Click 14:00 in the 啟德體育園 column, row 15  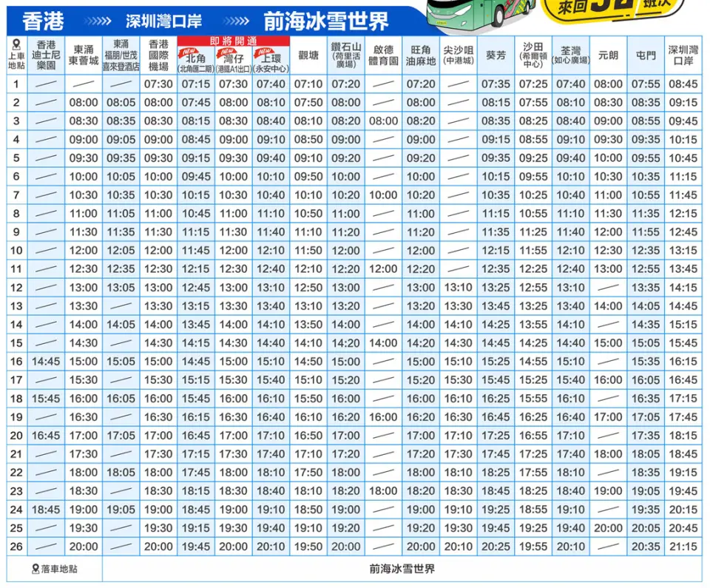point(384,343)
